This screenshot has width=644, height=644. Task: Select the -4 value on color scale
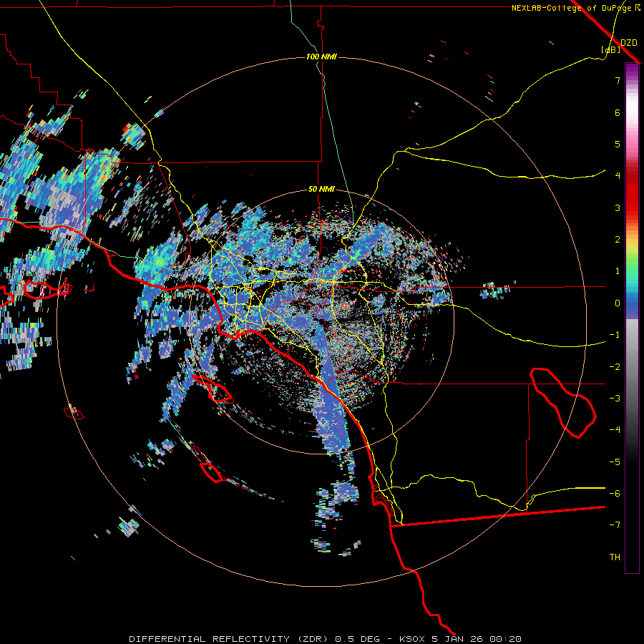pos(615,430)
